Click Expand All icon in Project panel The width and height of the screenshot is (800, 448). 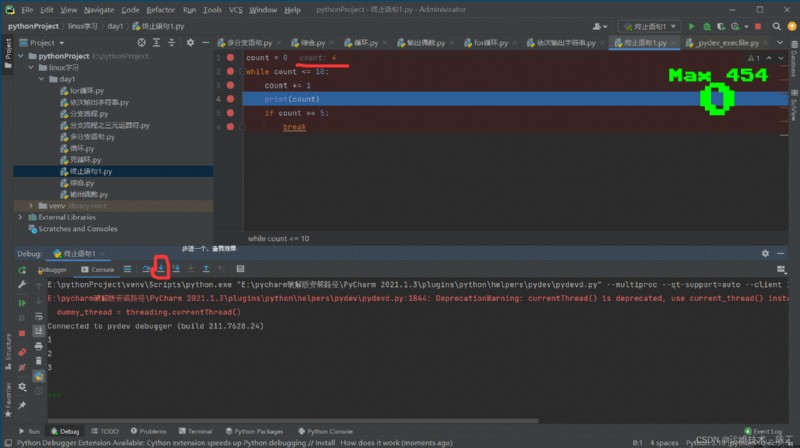(157, 43)
